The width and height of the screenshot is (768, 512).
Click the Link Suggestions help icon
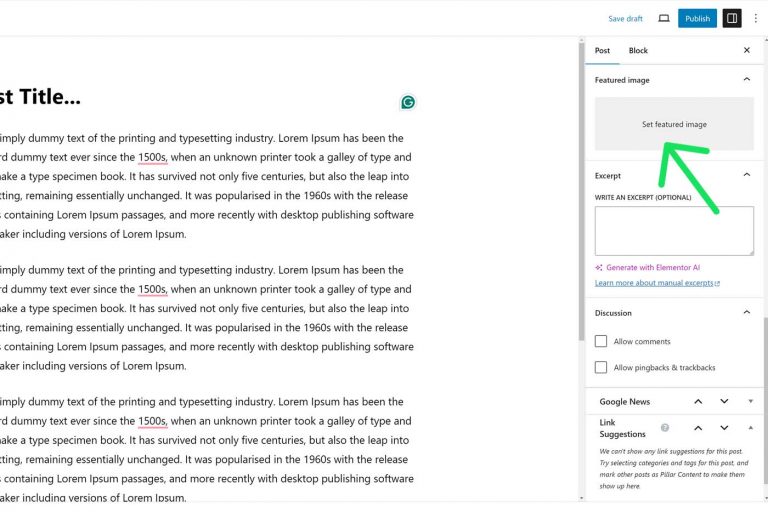pos(665,427)
